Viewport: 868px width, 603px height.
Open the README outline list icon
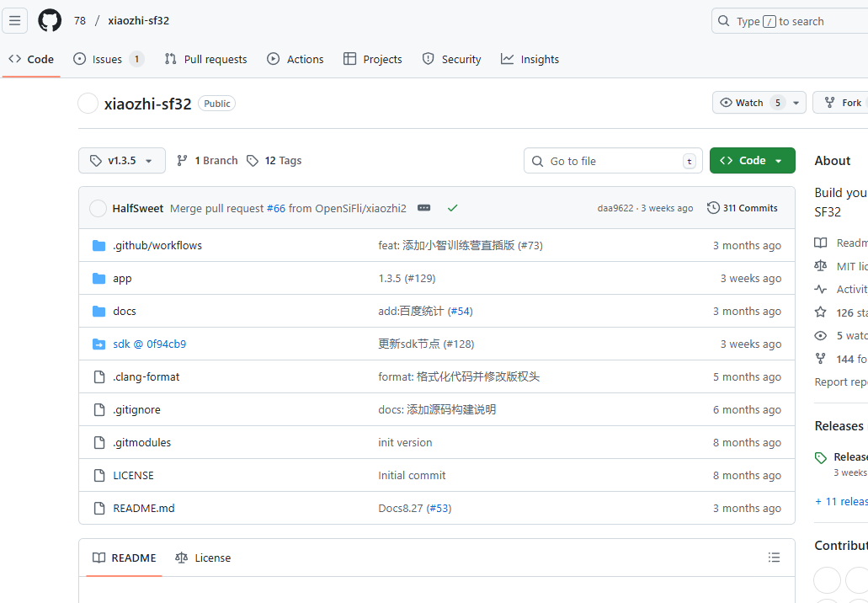[x=774, y=558]
